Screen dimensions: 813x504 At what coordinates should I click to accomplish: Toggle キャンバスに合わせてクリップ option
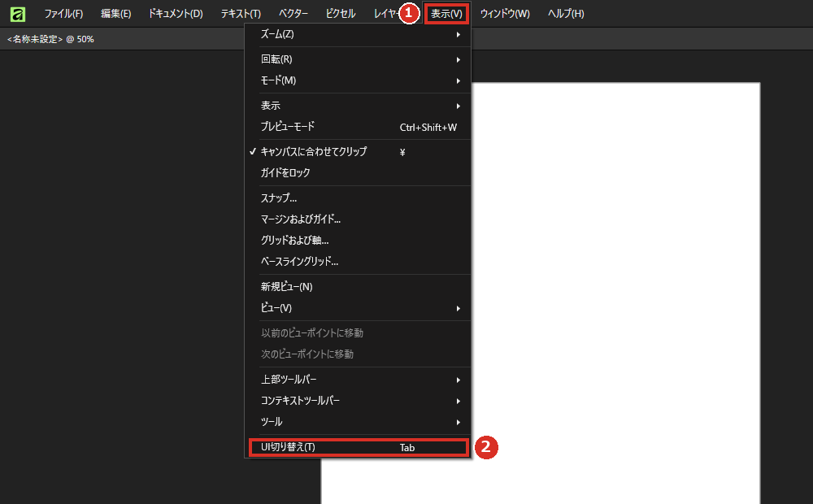pyautogui.click(x=358, y=152)
